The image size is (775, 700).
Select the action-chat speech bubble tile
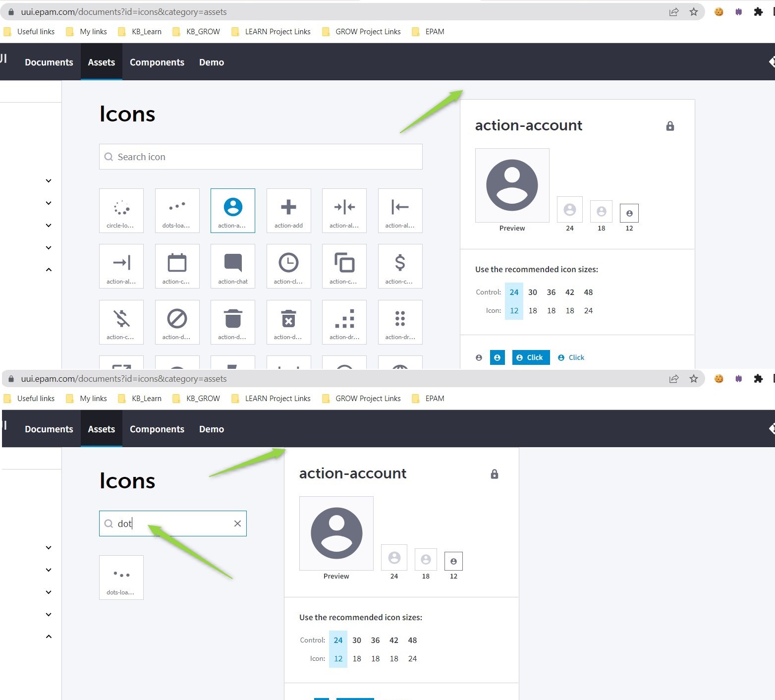233,266
